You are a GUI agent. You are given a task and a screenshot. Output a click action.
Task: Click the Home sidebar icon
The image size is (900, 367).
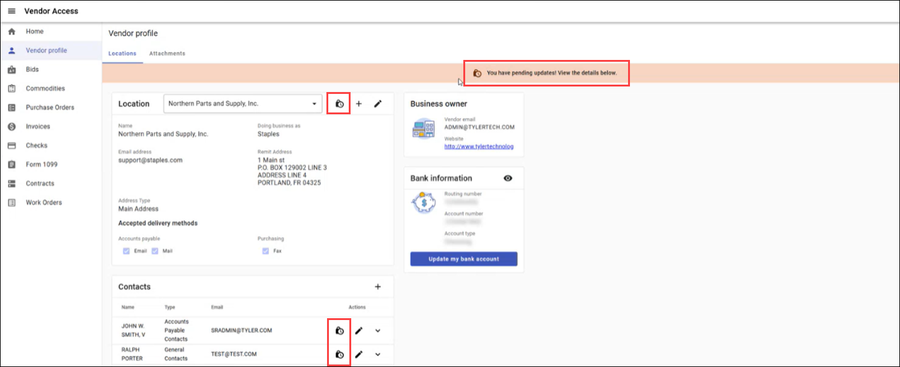(x=11, y=32)
